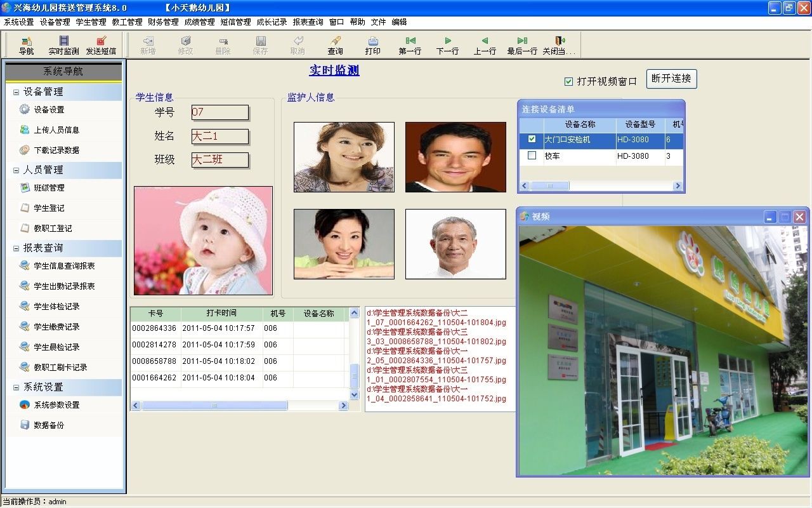This screenshot has width=812, height=508.
Task: Click the 保存 toolbar icon
Action: pos(260,45)
